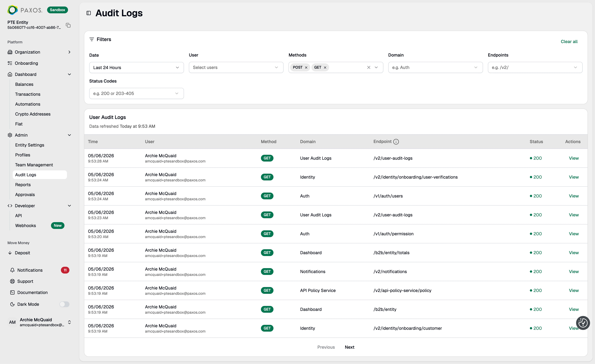This screenshot has height=364, width=595.
Task: Click the Paxos logo
Action: [25, 10]
